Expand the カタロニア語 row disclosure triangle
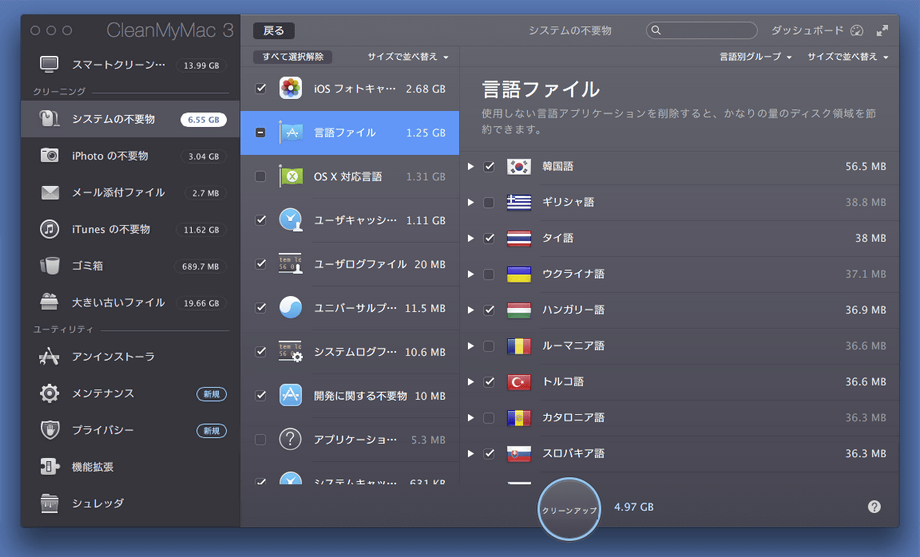Image resolution: width=920 pixels, height=557 pixels. pos(471,417)
